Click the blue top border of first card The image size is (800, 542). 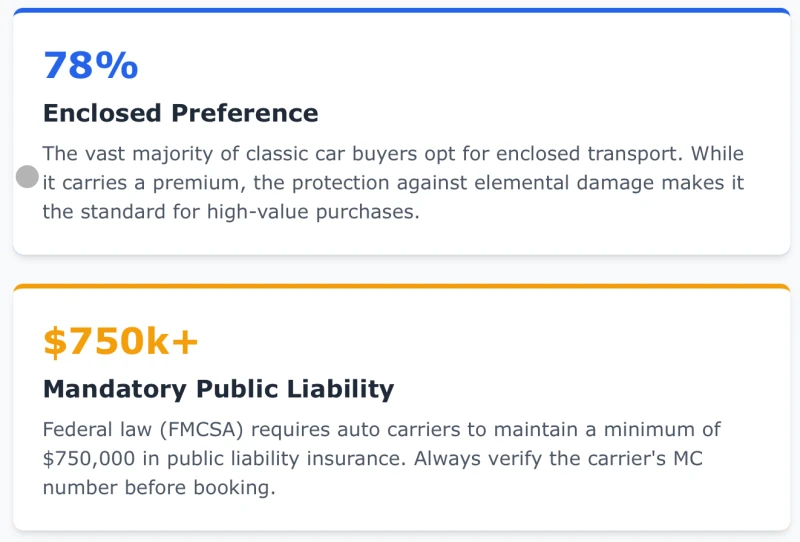[401, 11]
